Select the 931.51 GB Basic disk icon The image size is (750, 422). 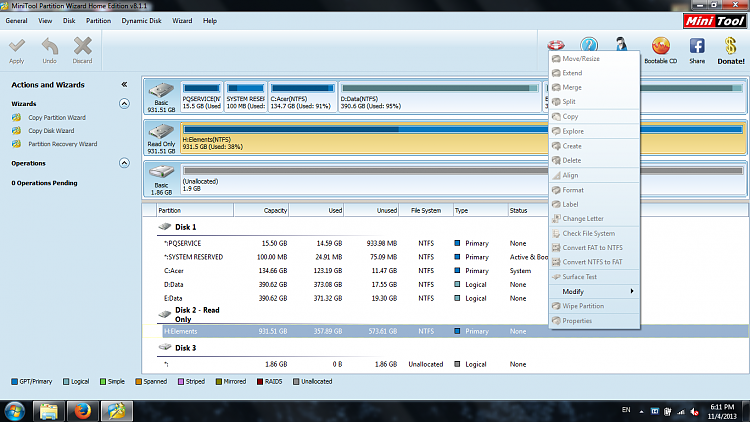pos(161,90)
